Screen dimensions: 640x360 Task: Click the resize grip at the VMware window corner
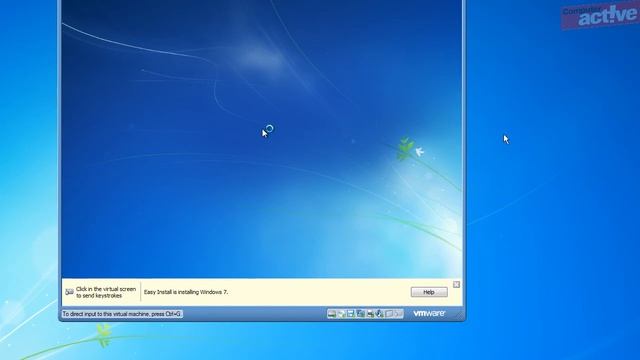click(460, 315)
